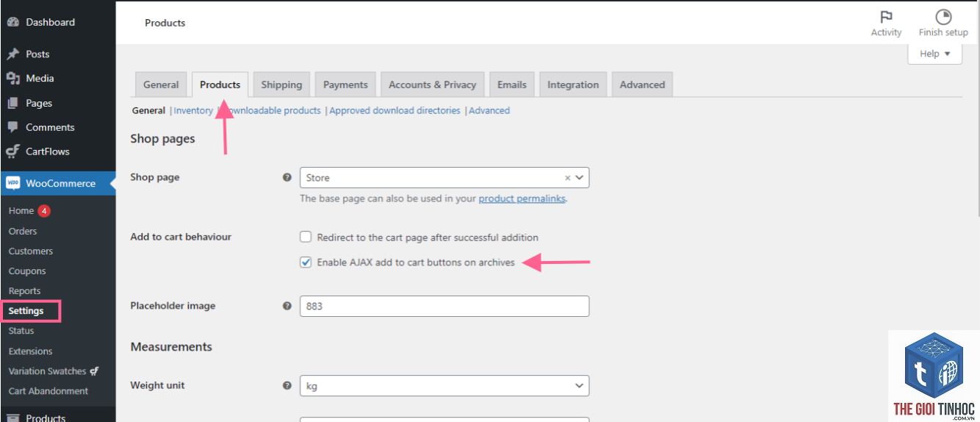The width and height of the screenshot is (980, 422).
Task: Open the Dashboard icon in sidebar
Action: pos(12,22)
